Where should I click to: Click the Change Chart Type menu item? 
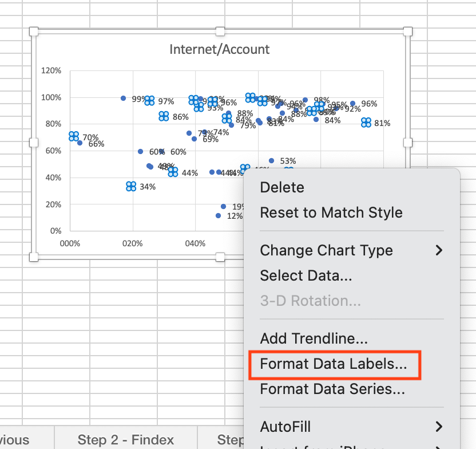point(326,250)
